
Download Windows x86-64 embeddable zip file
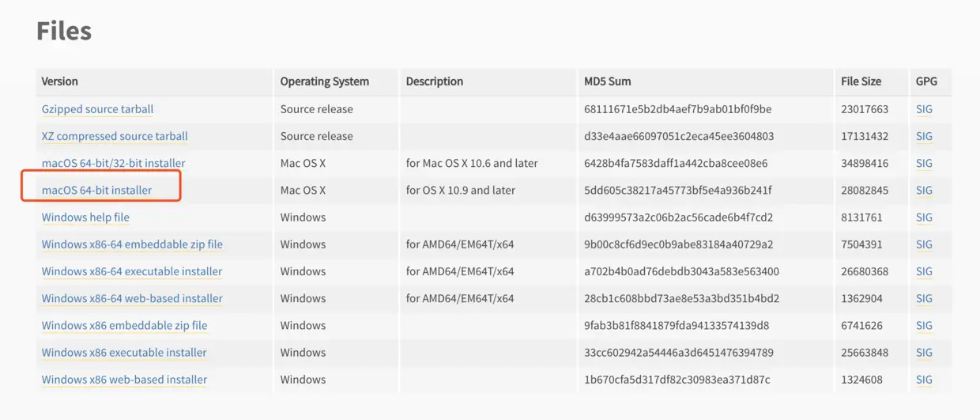[x=132, y=244]
